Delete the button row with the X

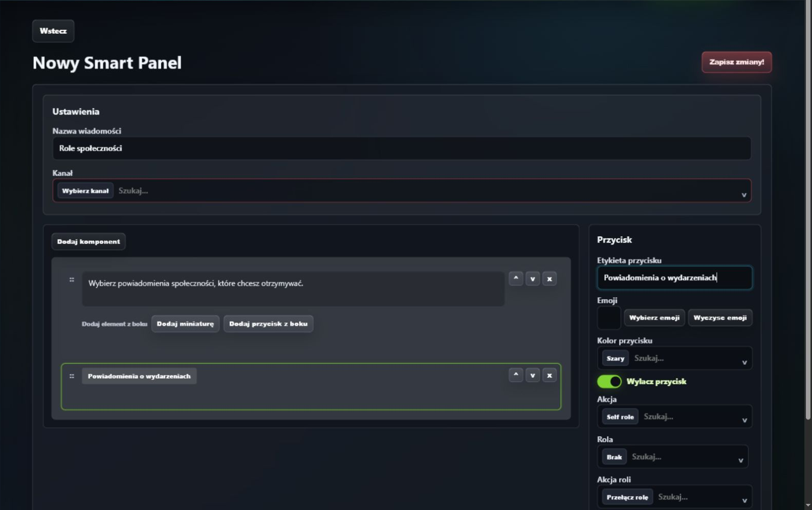pyautogui.click(x=550, y=375)
